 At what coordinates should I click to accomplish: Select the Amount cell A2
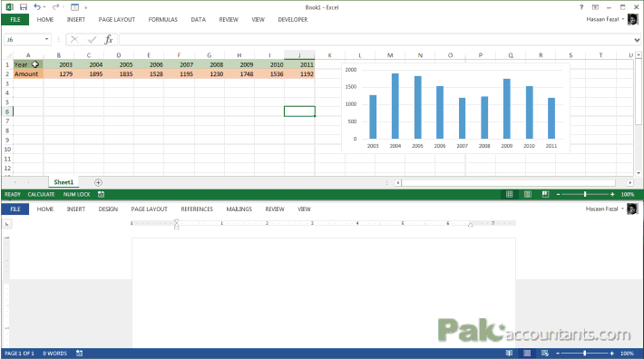tap(28, 73)
